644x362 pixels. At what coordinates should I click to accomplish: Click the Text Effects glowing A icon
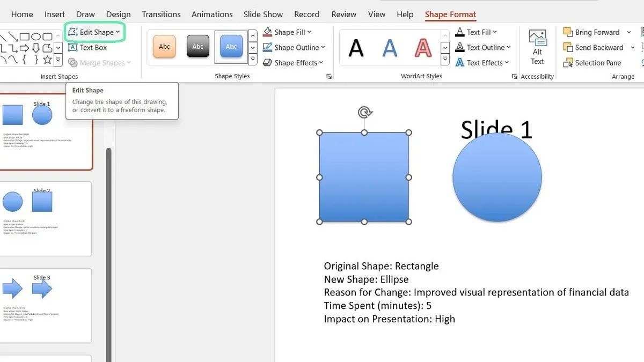click(459, 63)
